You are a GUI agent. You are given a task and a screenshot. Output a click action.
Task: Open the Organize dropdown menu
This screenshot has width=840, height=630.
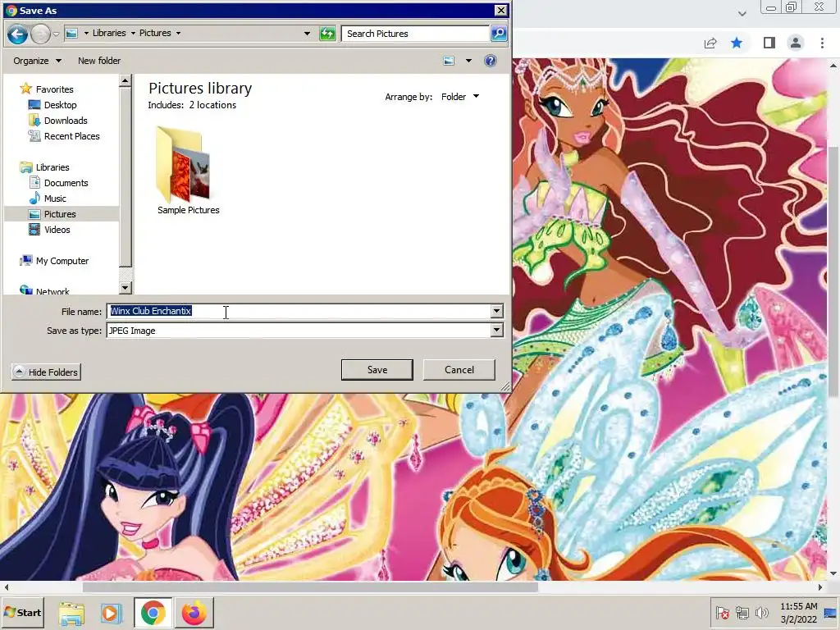click(x=37, y=61)
